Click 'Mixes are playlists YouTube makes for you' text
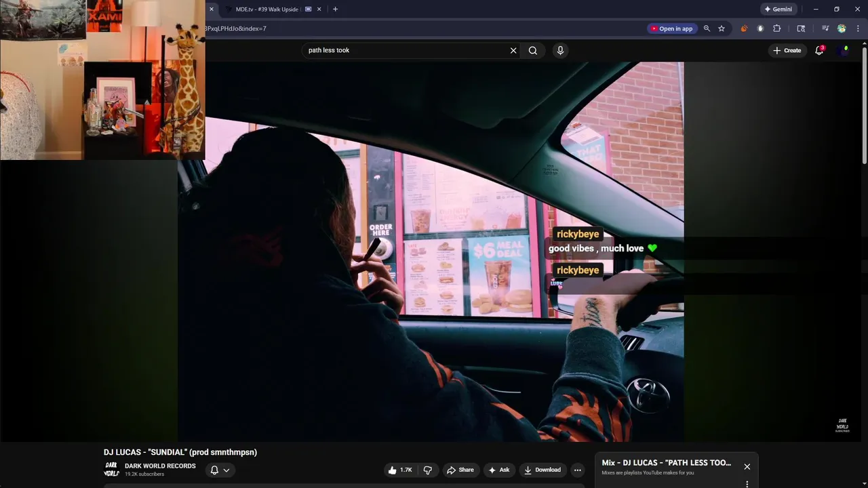The height and width of the screenshot is (488, 868). coord(648,473)
